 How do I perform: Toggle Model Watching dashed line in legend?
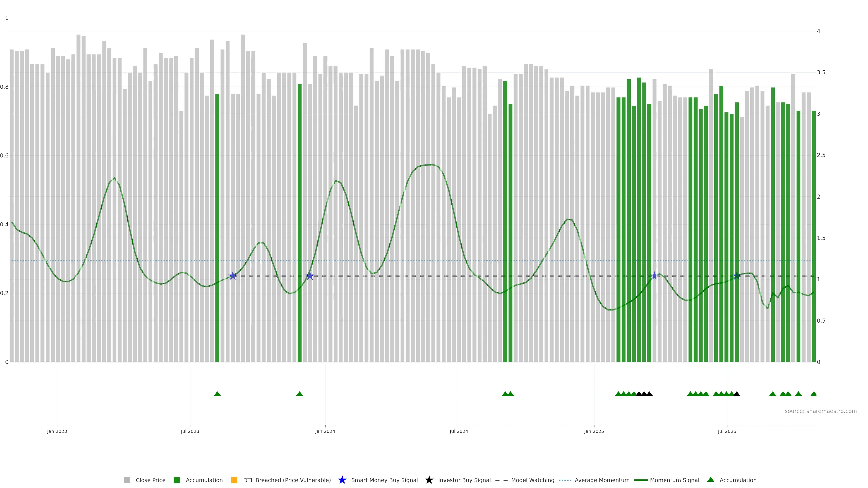(532, 480)
